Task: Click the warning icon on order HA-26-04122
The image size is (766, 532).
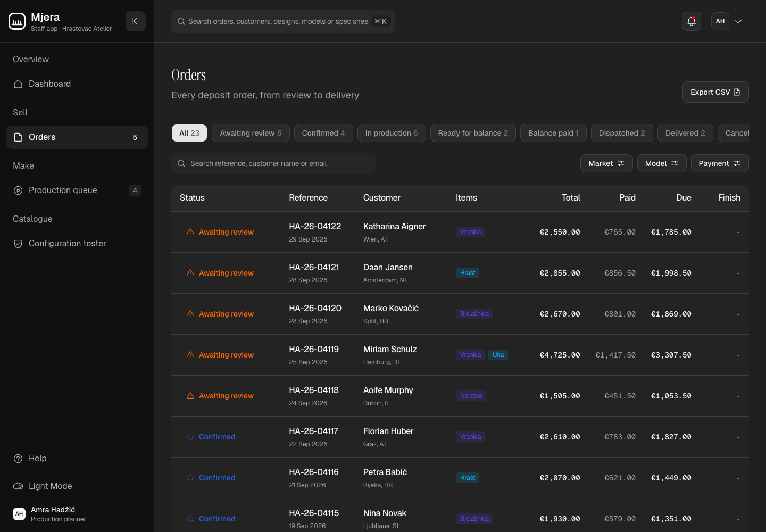Action: pos(190,232)
